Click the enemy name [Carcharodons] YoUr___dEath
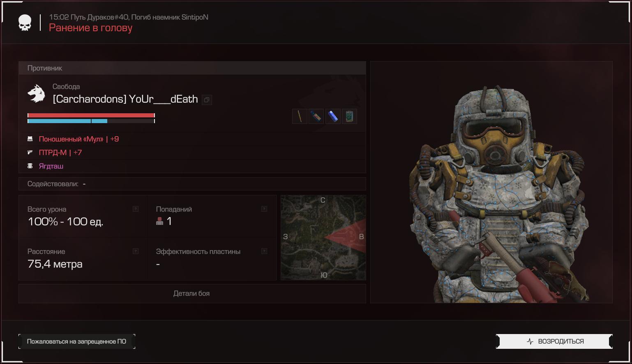 tap(125, 99)
